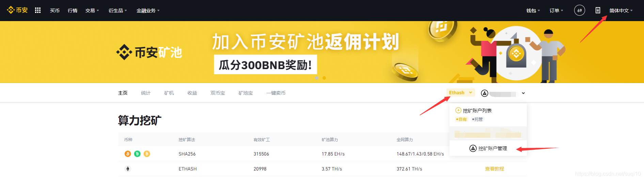Select the second orange banner carousel dot
The image size is (644, 180).
click(x=324, y=78)
